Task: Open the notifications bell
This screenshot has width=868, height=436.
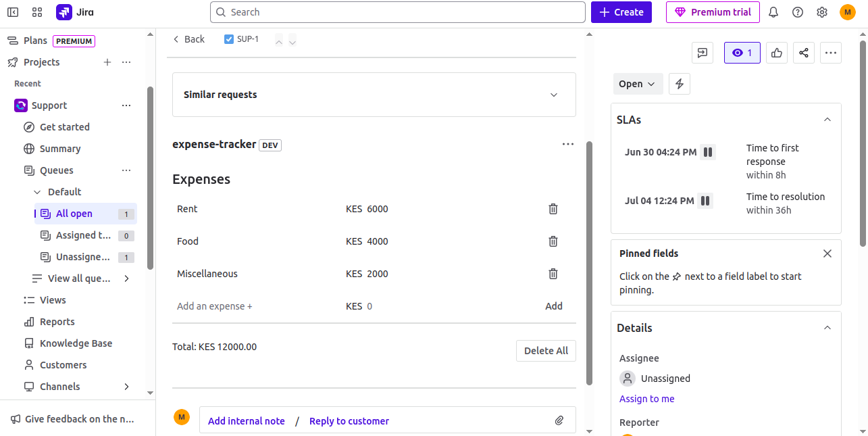Action: (773, 12)
